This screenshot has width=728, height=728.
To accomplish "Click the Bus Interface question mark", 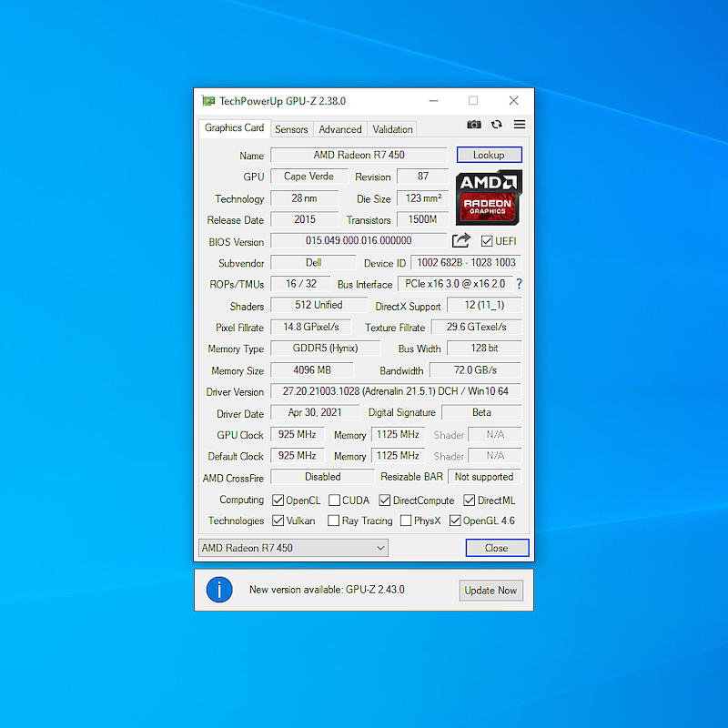I will point(519,284).
